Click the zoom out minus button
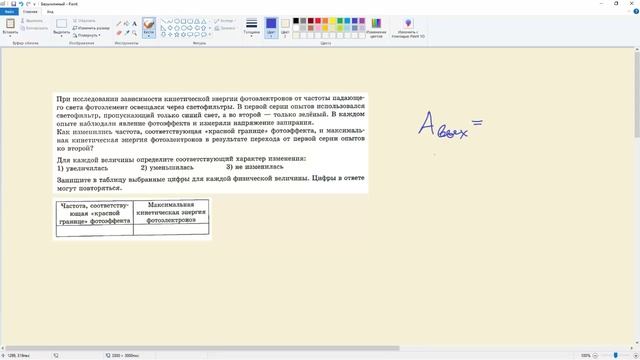Viewport: 640px width, 360px height. (595, 356)
